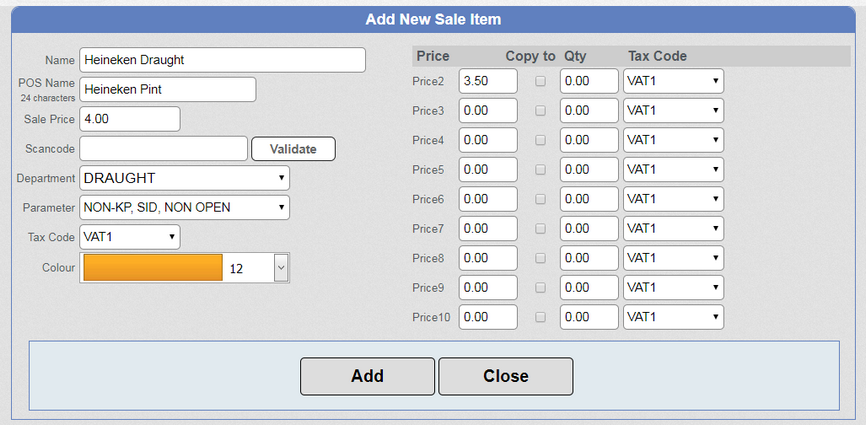Click the Close button

click(506, 376)
